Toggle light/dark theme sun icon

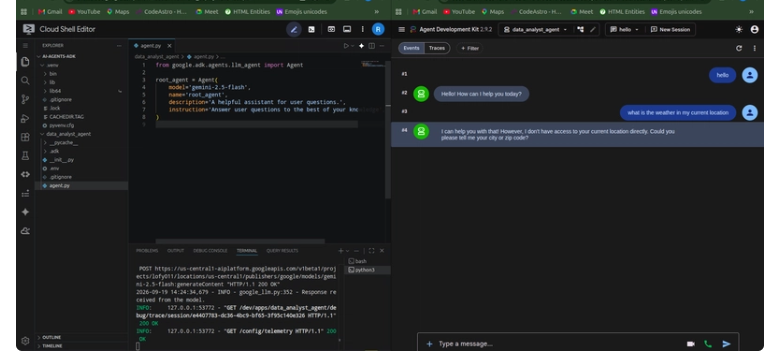pos(739,29)
